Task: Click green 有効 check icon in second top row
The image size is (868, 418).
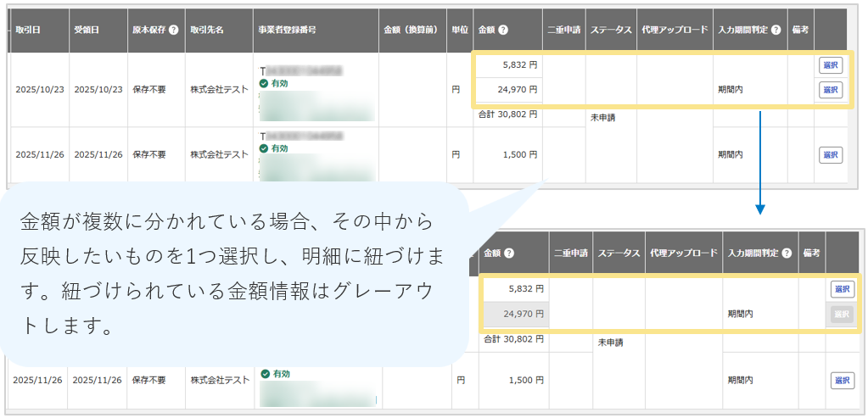Action: click(264, 148)
